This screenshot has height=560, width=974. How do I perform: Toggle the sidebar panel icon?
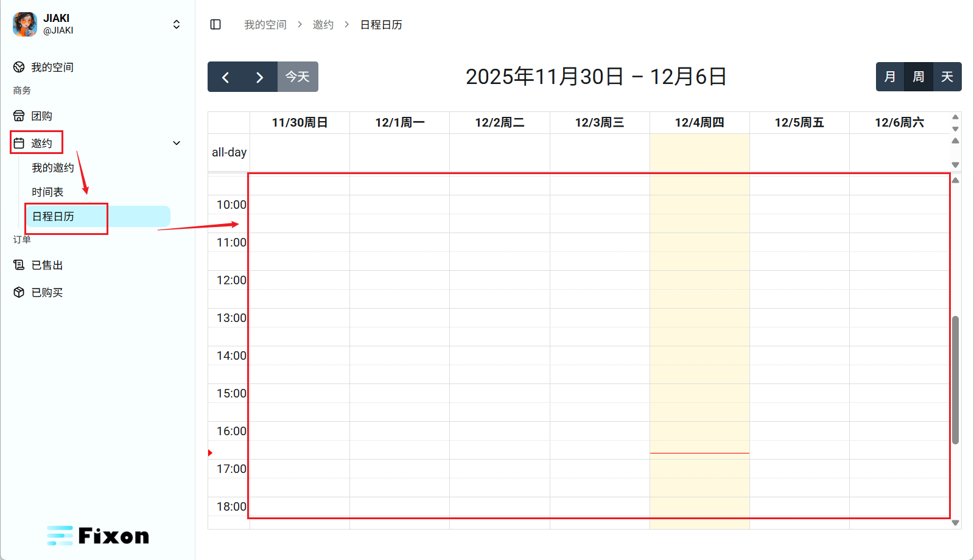(215, 24)
